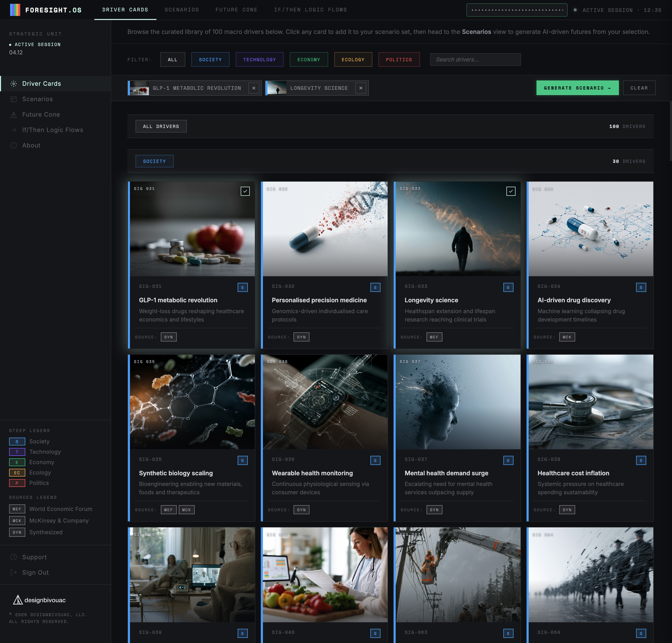Filter drivers by Politics

pos(399,60)
